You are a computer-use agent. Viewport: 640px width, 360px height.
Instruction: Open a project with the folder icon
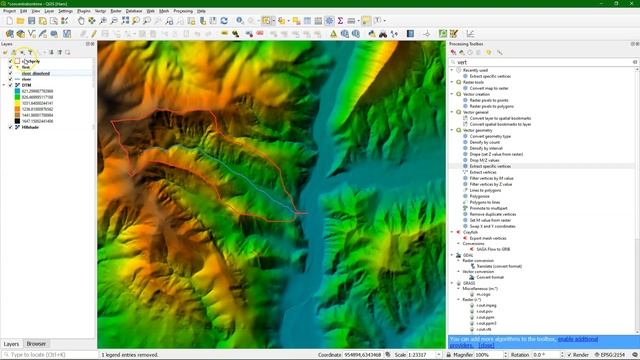(x=20, y=20)
